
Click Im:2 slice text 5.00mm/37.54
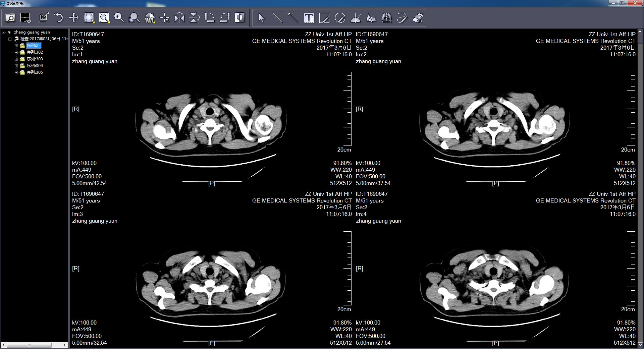point(373,183)
